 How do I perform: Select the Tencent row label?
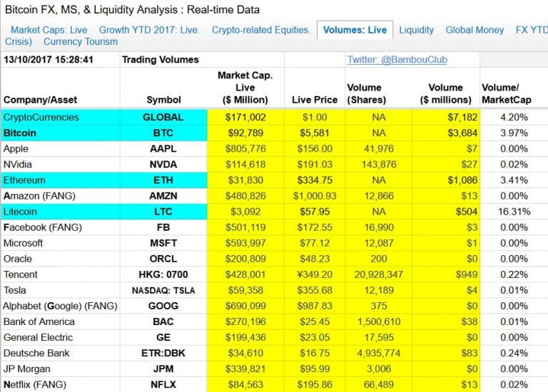pos(20,274)
